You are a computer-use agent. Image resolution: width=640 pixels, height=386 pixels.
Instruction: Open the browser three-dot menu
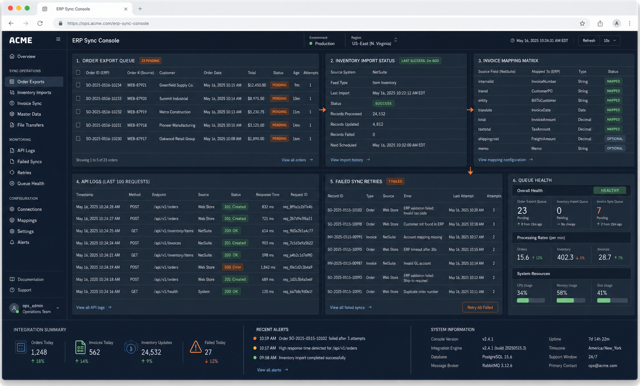(630, 24)
